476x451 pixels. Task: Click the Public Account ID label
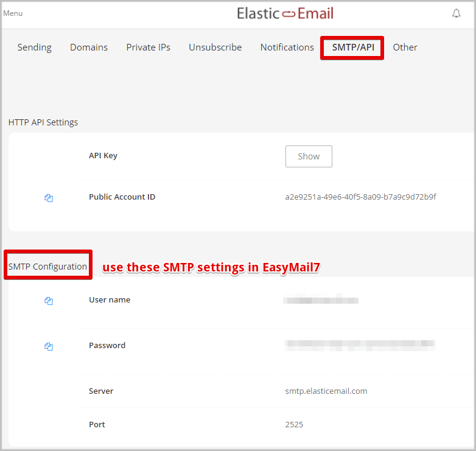[122, 197]
